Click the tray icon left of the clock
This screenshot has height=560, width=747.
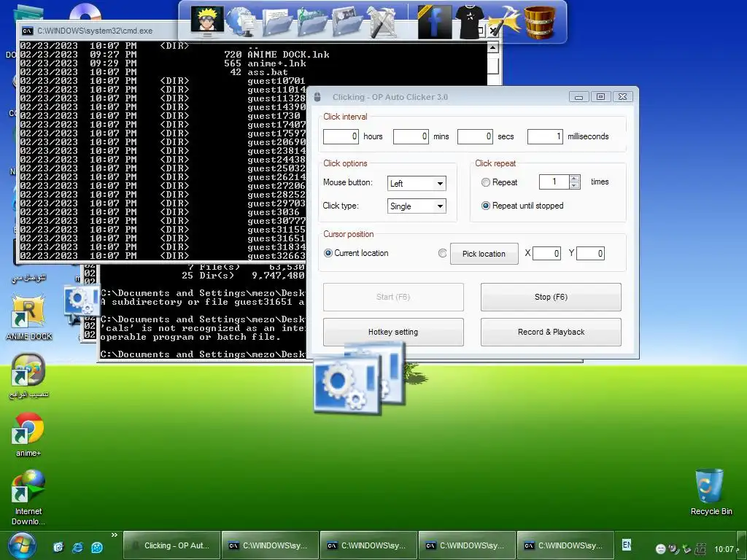700,549
